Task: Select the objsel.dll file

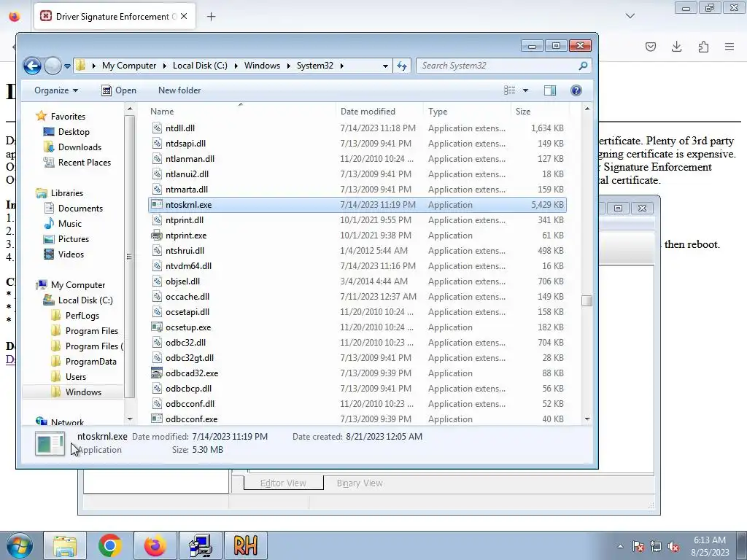Action: click(x=182, y=281)
